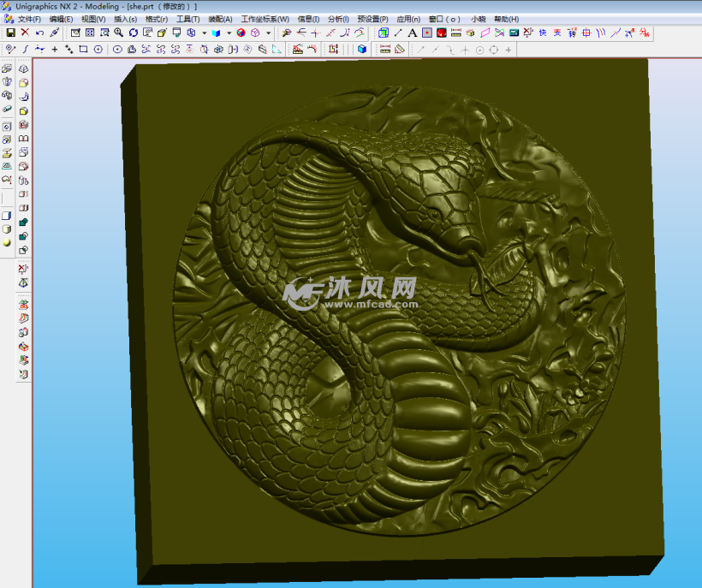The width and height of the screenshot is (702, 588).
Task: Click the large letter A text icon
Action: (413, 33)
